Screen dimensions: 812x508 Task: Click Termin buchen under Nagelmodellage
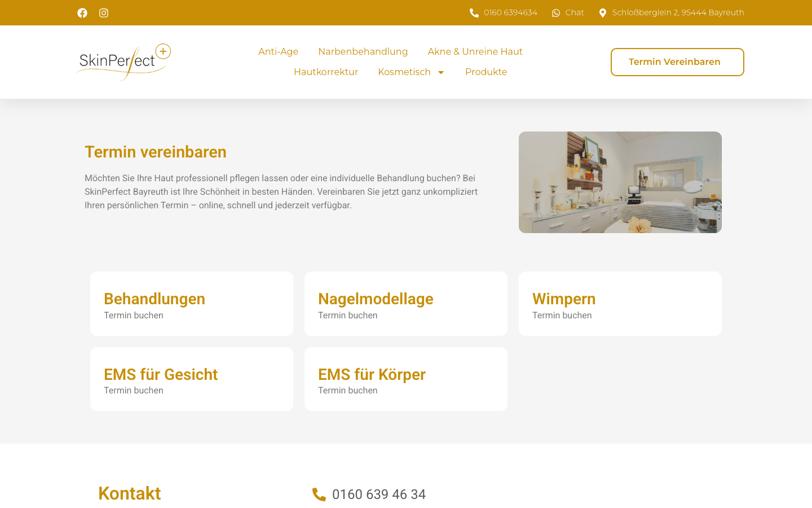[348, 316]
